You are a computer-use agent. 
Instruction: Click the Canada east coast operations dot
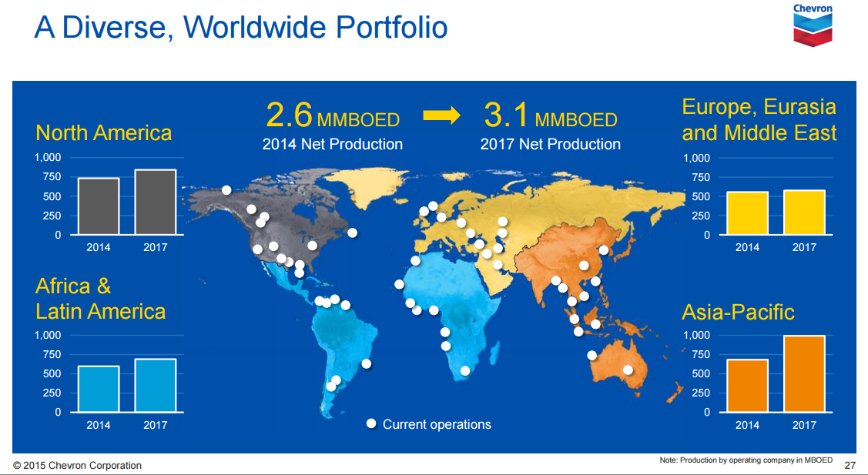click(352, 233)
